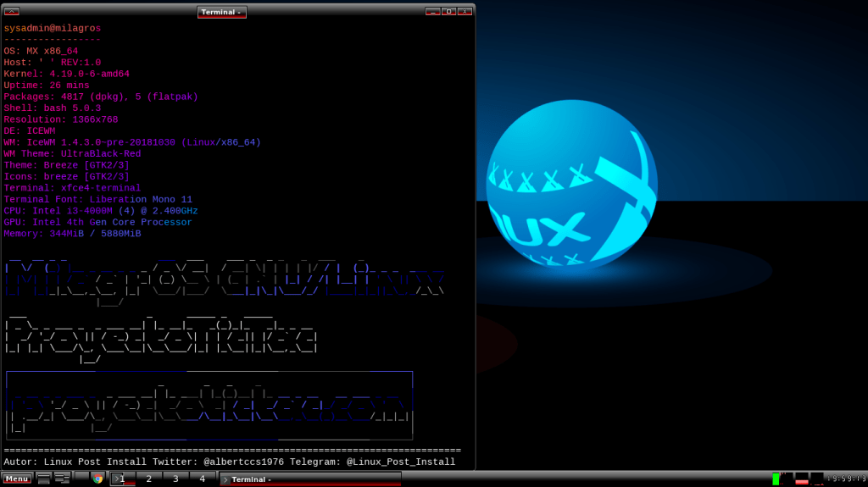Switch to workspace 4
This screenshot has width=868, height=487.
pyautogui.click(x=202, y=479)
